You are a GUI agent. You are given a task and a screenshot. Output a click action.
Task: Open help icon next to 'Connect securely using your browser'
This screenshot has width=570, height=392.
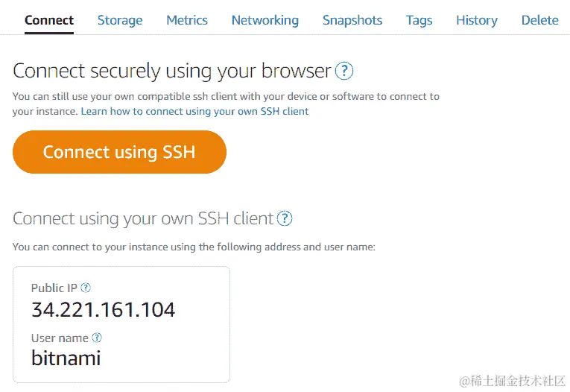(344, 71)
